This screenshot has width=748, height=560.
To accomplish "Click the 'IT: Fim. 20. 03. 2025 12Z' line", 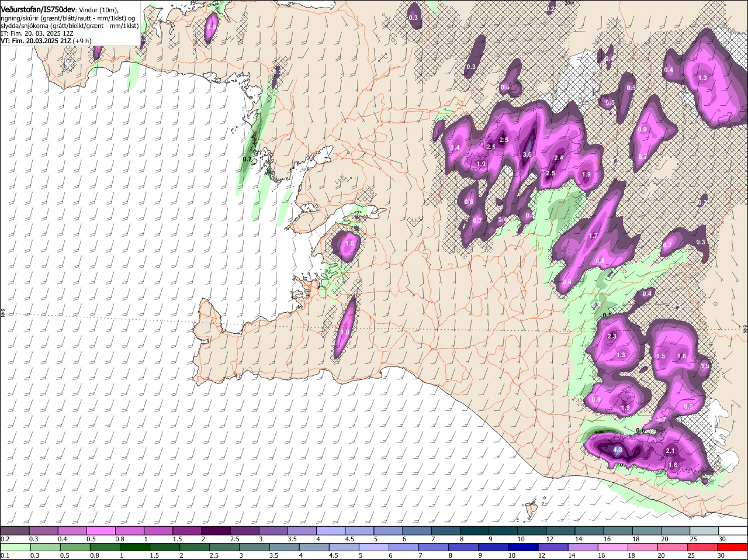I will pos(37,33).
